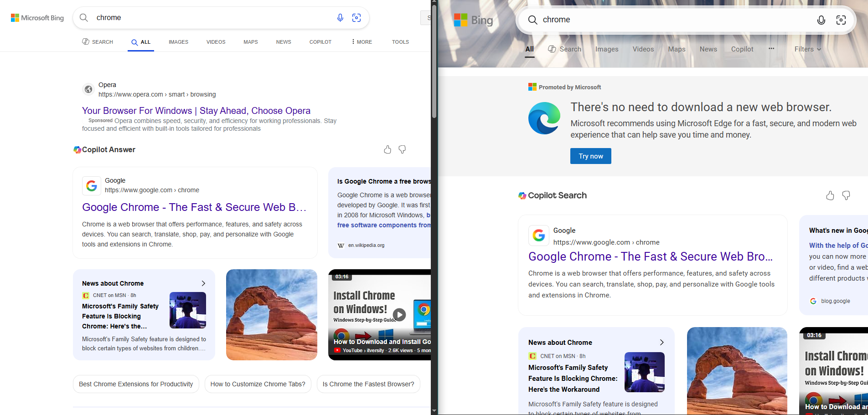The height and width of the screenshot is (415, 868).
Task: Click 'Best Chrome Extensions for Productivity' suggestion
Action: pyautogui.click(x=136, y=384)
